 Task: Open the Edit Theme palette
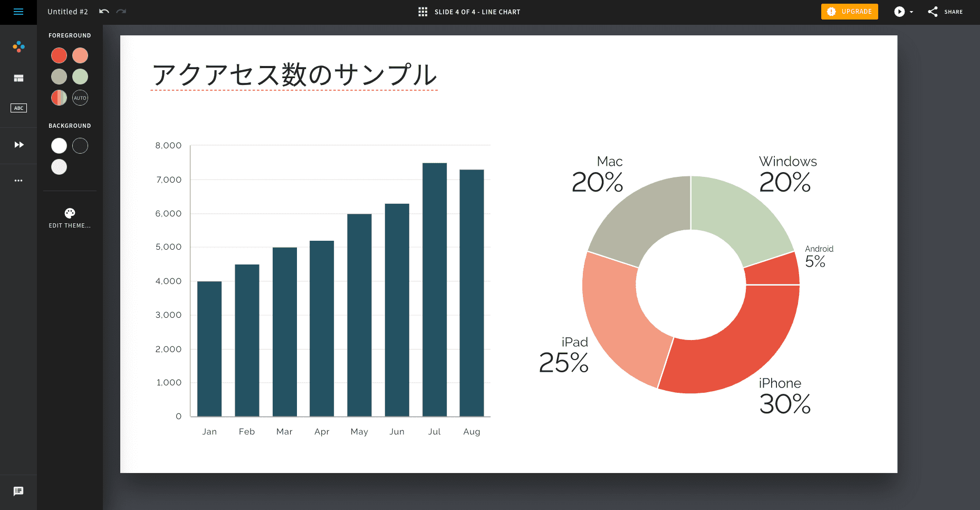pos(70,218)
